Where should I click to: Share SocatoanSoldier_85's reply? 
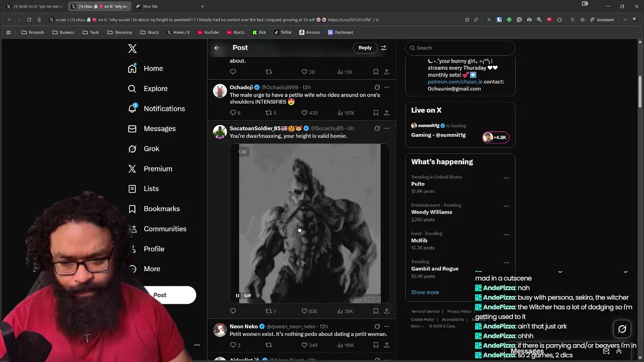click(x=386, y=311)
